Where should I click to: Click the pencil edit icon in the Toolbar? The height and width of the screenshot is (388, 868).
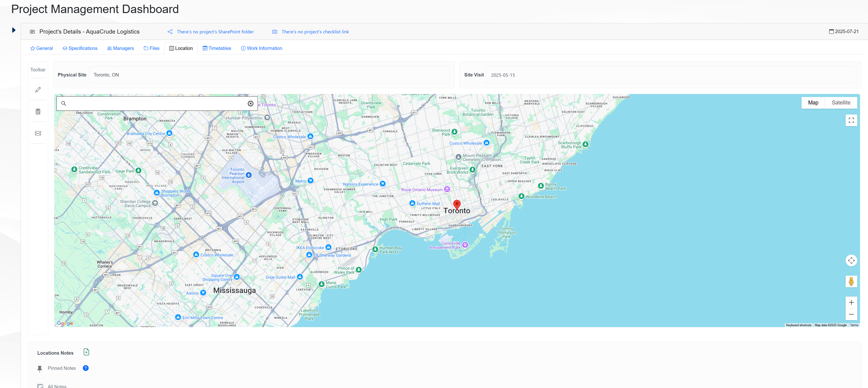(38, 90)
